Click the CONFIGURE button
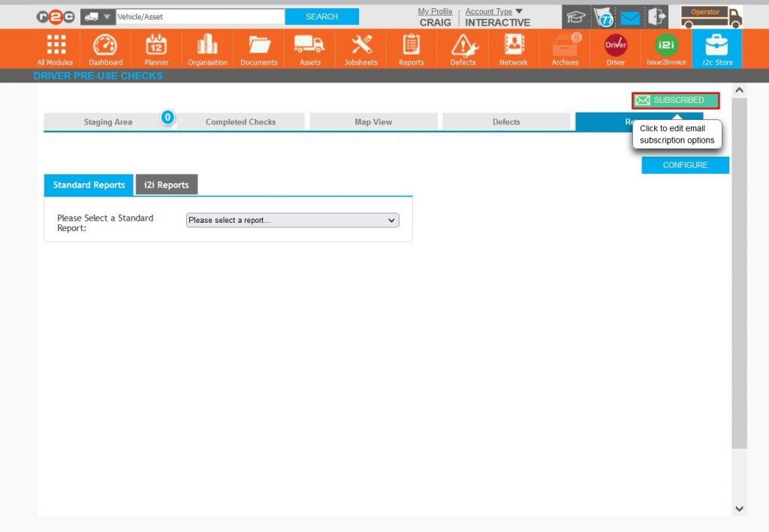Viewport: 769px width, 532px height. point(684,164)
